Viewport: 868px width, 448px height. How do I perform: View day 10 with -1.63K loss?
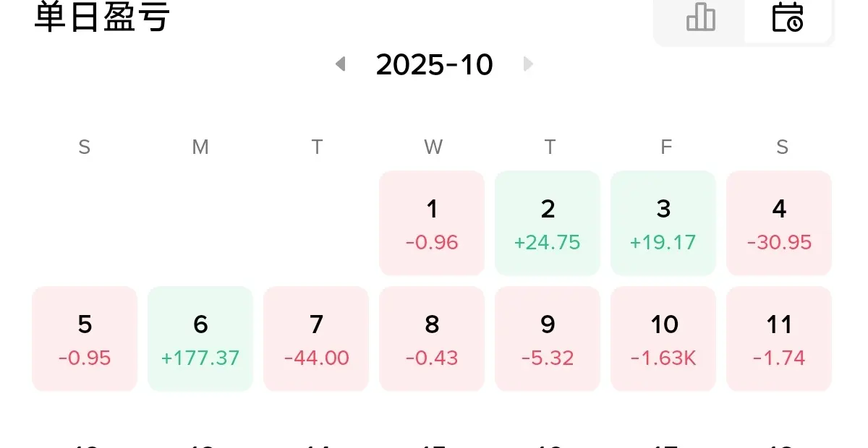(663, 339)
